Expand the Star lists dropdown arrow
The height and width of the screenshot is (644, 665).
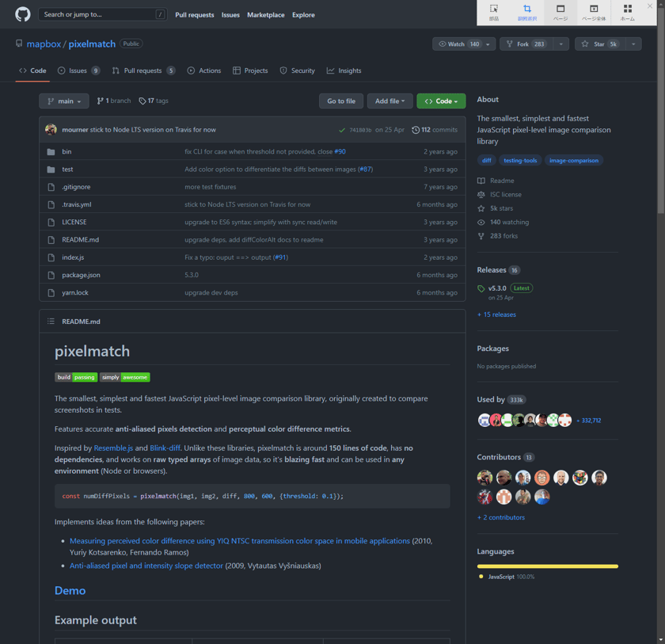point(633,44)
